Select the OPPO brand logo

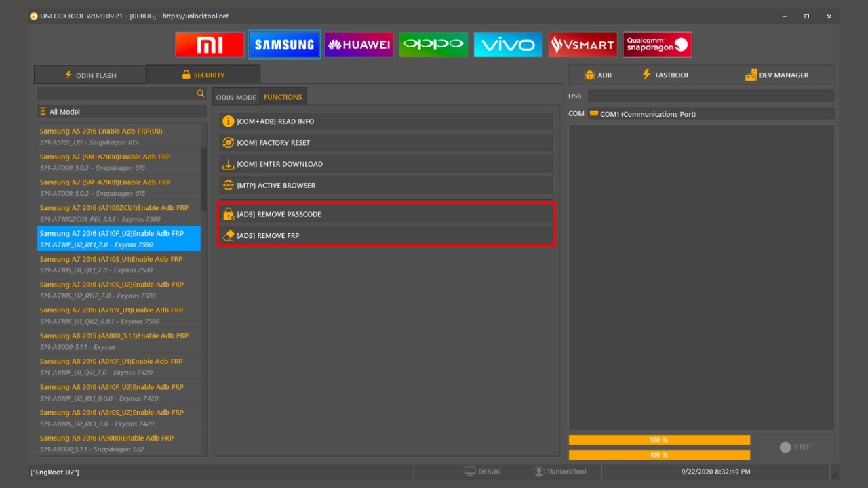433,45
